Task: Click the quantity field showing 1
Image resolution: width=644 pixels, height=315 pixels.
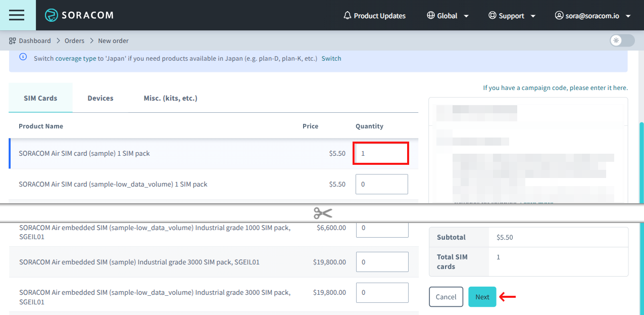Action: pos(381,153)
